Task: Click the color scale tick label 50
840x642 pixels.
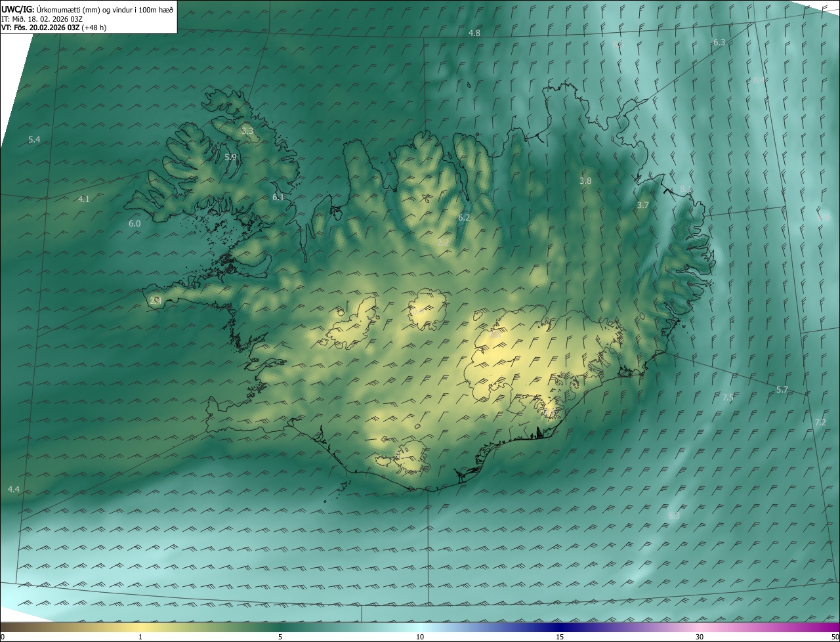Action: tap(835, 637)
